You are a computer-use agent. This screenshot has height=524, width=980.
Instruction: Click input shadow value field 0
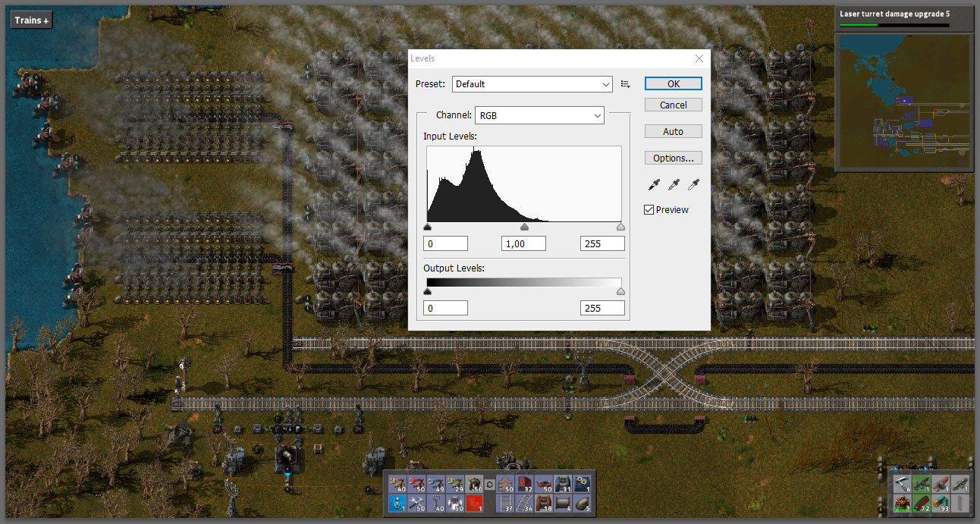[x=445, y=243]
